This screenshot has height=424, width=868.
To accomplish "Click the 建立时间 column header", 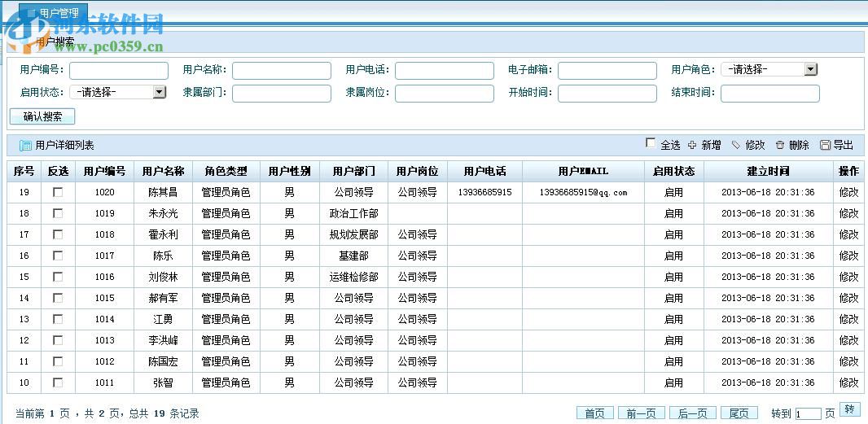I will coord(769,171).
